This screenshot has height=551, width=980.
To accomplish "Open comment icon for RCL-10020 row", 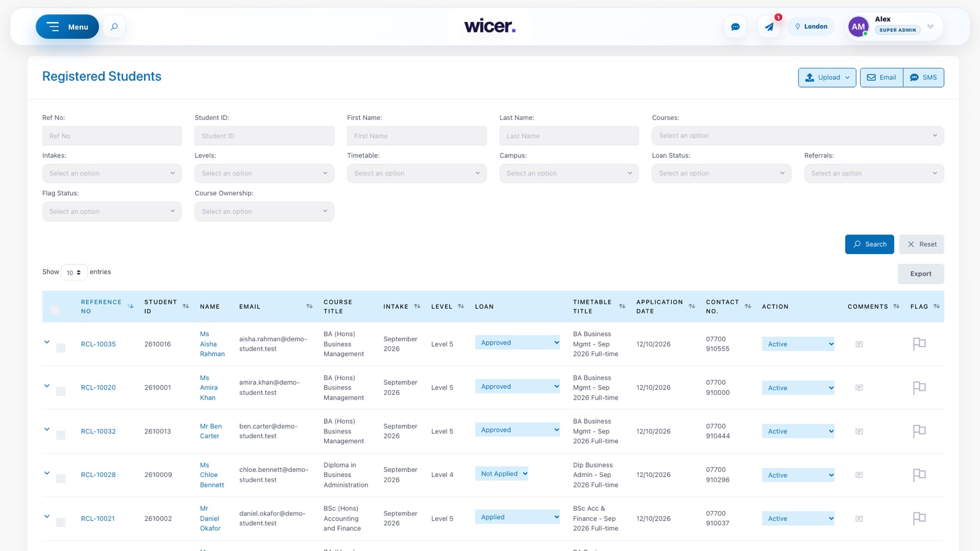I will coord(859,388).
